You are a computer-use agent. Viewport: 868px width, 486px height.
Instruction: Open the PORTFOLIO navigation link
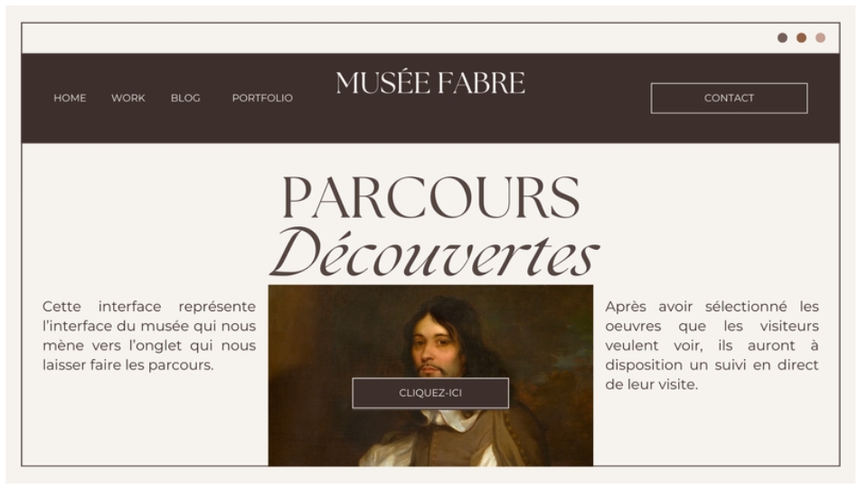tap(262, 98)
